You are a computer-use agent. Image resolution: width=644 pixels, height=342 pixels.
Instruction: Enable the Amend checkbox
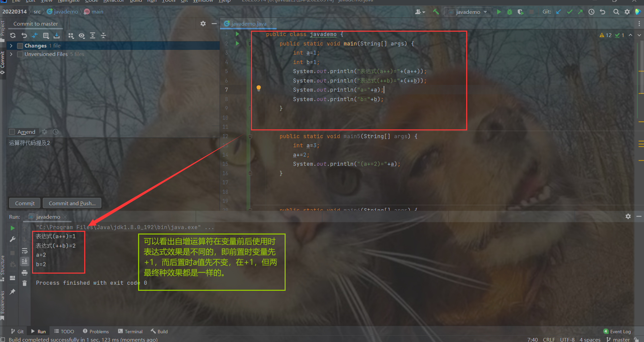(12, 132)
